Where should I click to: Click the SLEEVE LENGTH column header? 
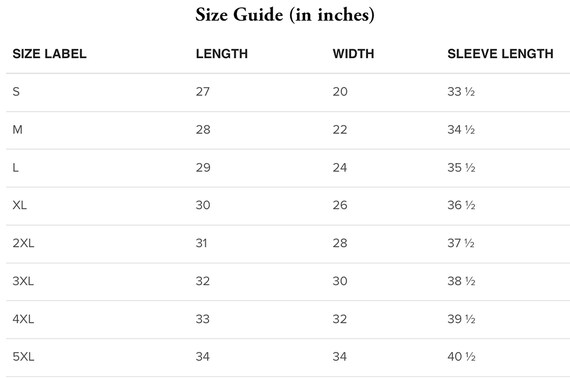[x=500, y=54]
